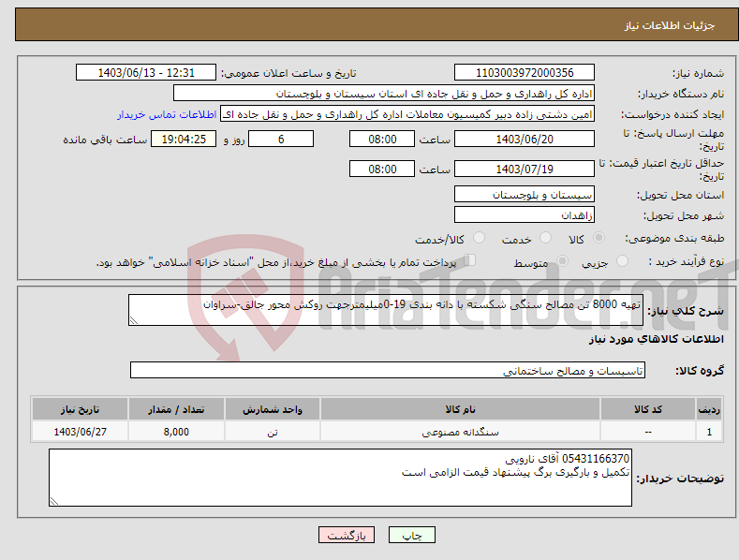This screenshot has height=560, width=739.
Task: Click the واحد شمارش column header
Action: pyautogui.click(x=273, y=409)
